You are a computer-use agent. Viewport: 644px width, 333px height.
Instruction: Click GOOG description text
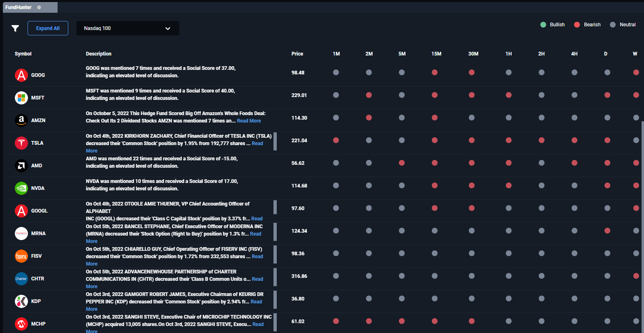point(161,72)
